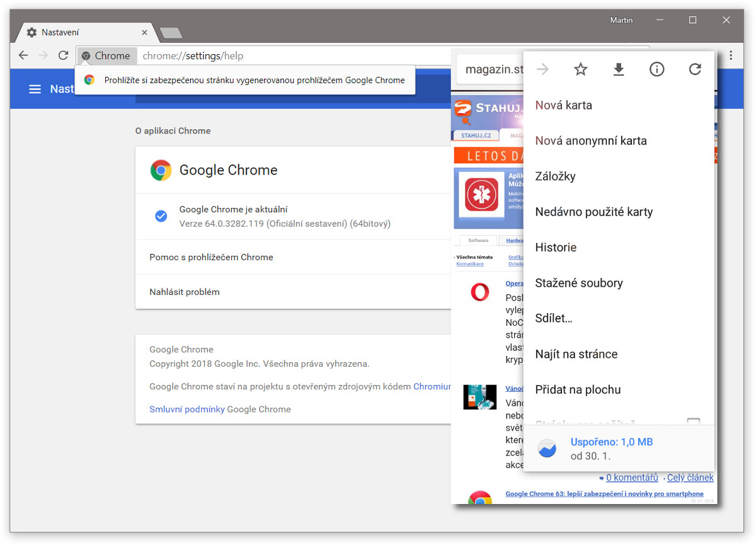The height and width of the screenshot is (545, 756).
Task: Click the Stahuj logo on the webpage
Action: [x=488, y=111]
